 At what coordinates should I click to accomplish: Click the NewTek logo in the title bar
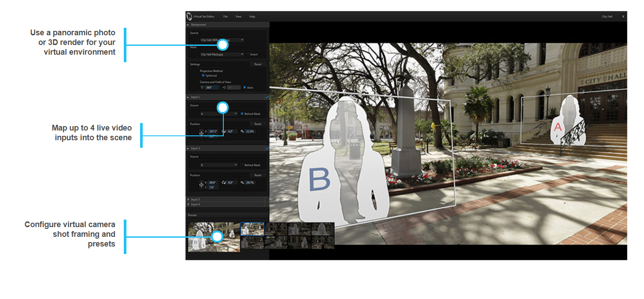(189, 16)
